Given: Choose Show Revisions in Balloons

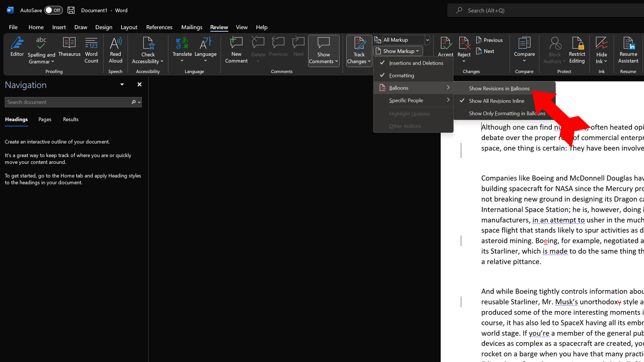Looking at the screenshot, I should click(x=499, y=88).
